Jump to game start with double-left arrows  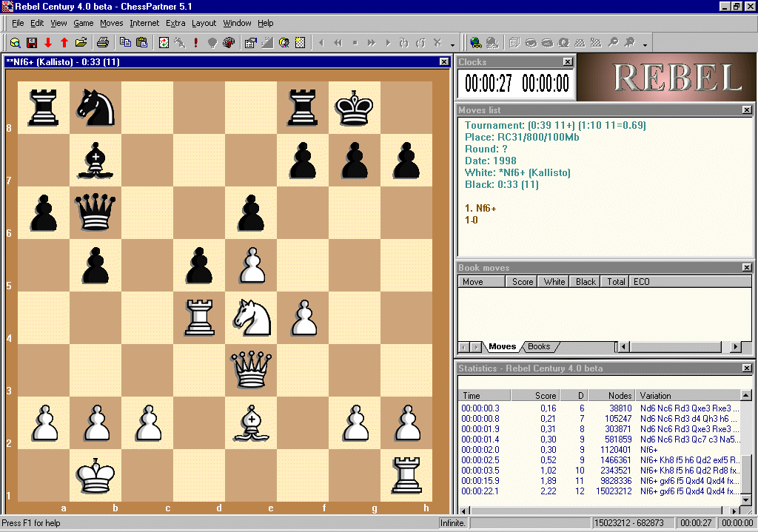click(338, 43)
